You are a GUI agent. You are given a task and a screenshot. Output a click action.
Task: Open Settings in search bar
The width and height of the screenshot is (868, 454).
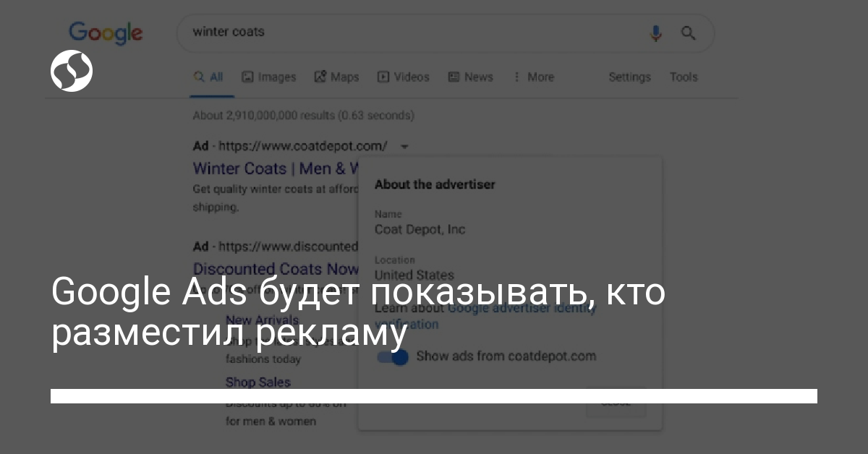629,77
